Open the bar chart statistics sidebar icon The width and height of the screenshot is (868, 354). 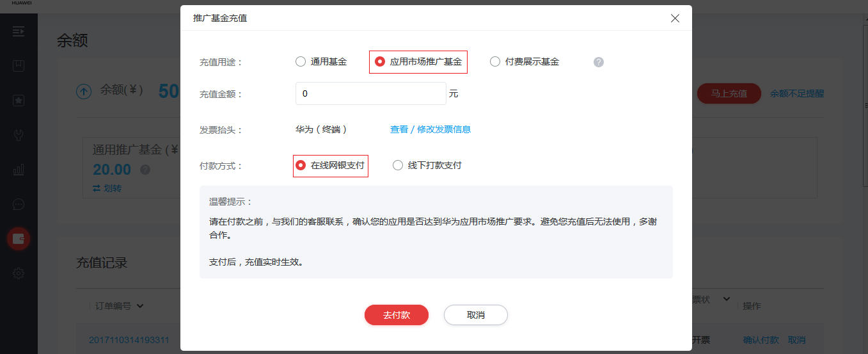19,170
